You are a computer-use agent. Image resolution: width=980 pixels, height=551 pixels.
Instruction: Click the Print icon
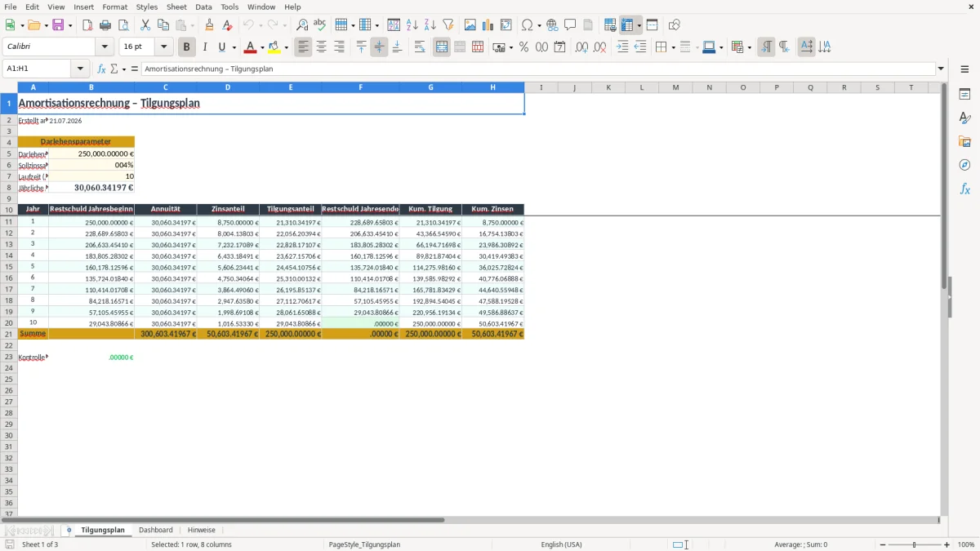pos(105,24)
